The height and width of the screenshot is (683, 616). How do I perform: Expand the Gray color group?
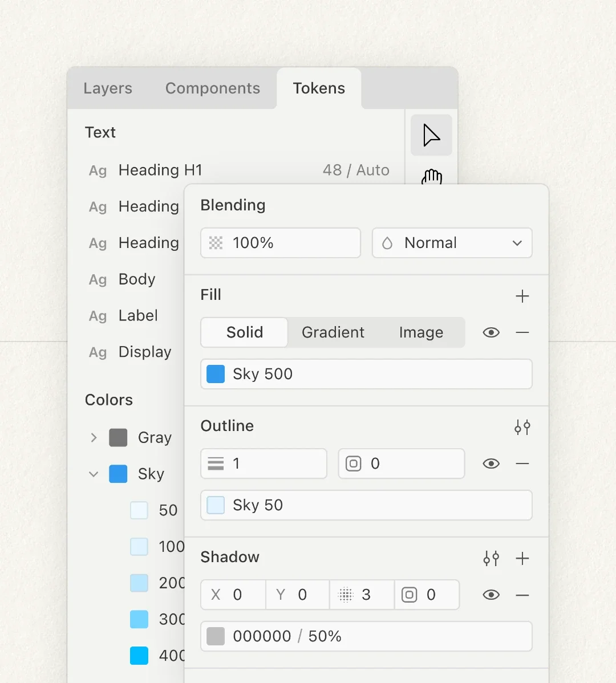point(93,437)
